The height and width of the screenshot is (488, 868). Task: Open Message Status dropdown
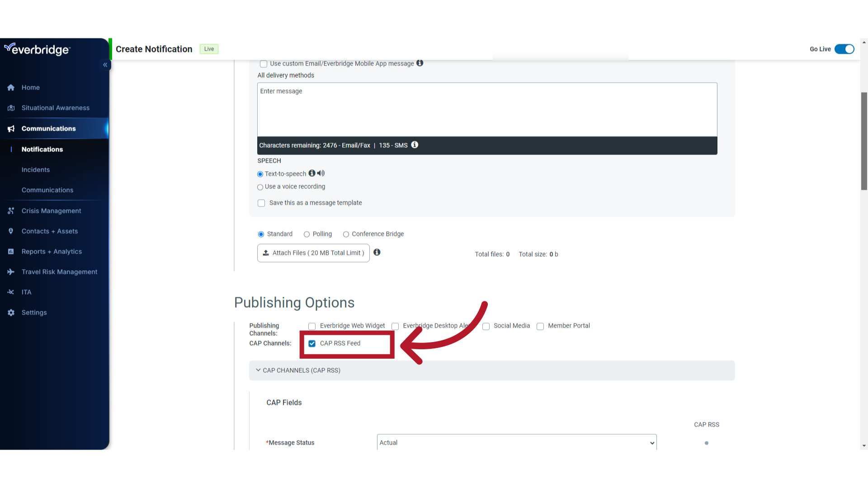click(516, 442)
